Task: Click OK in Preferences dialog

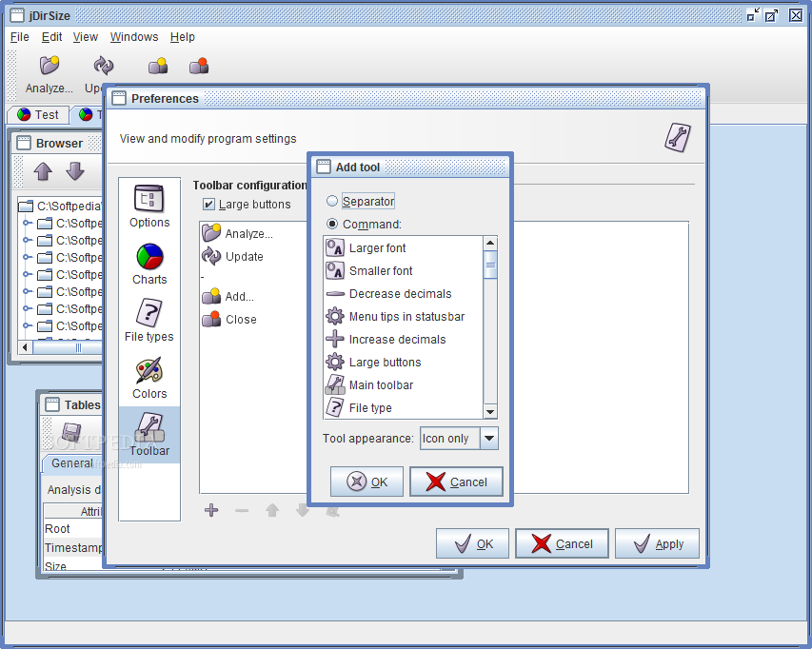Action: [472, 543]
